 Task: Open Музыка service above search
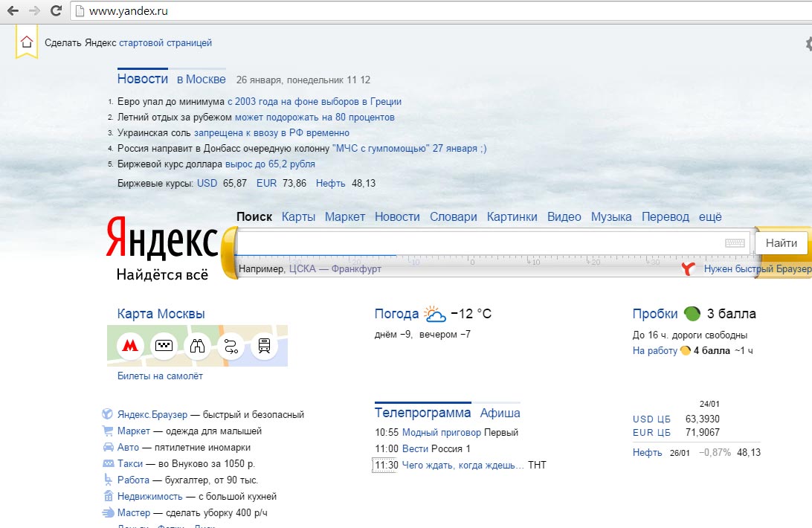pyautogui.click(x=611, y=216)
